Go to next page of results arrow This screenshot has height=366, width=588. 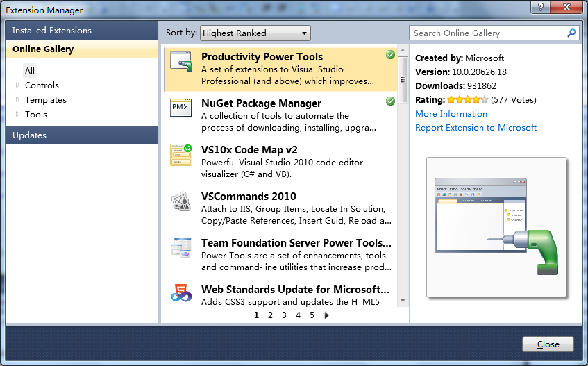click(326, 315)
